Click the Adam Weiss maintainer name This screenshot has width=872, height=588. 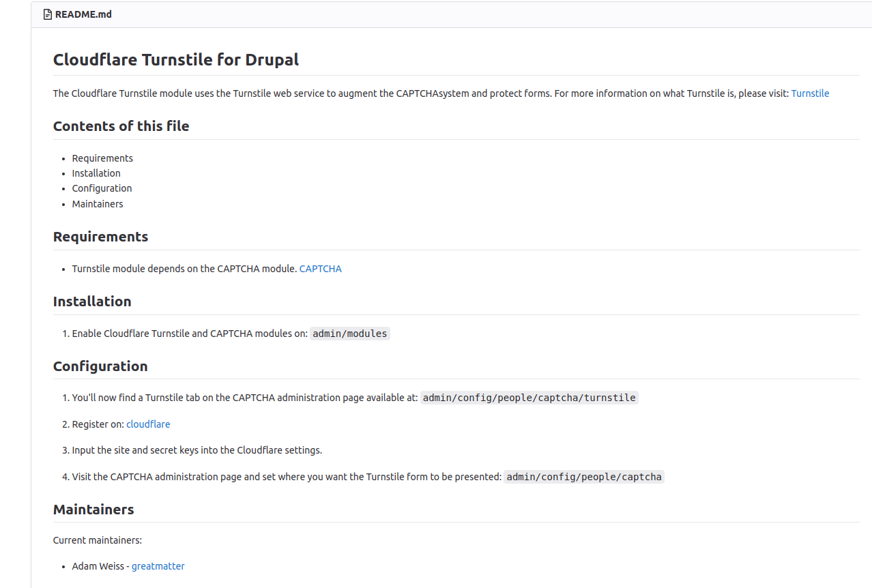coord(98,566)
